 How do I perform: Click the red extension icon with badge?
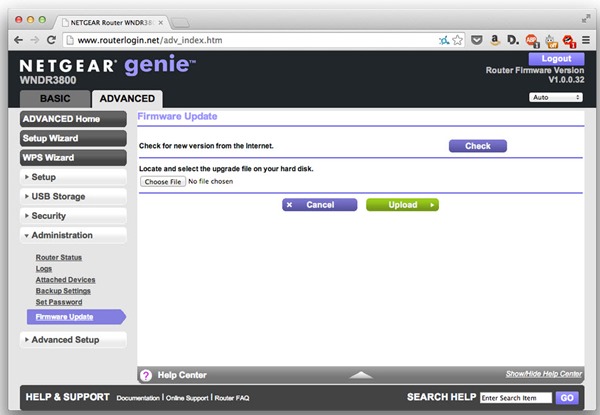pyautogui.click(x=569, y=41)
